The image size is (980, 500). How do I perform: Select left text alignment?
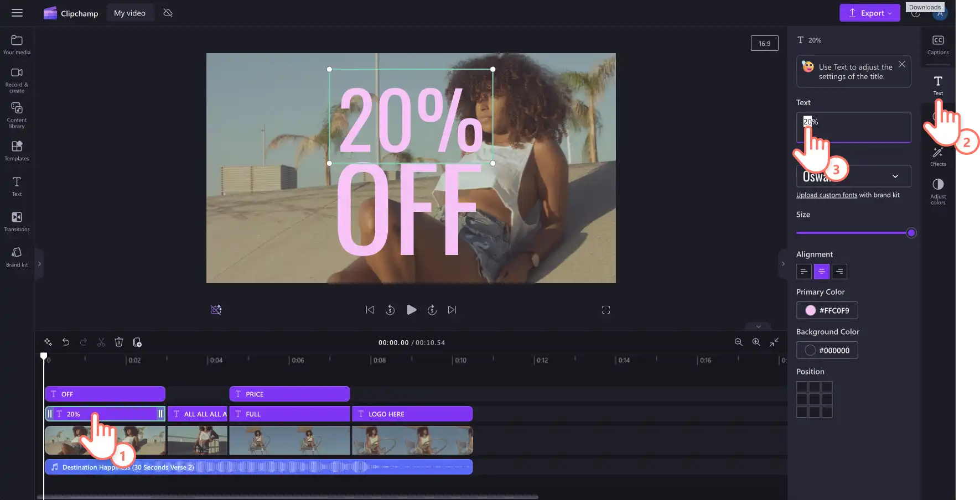[804, 272]
